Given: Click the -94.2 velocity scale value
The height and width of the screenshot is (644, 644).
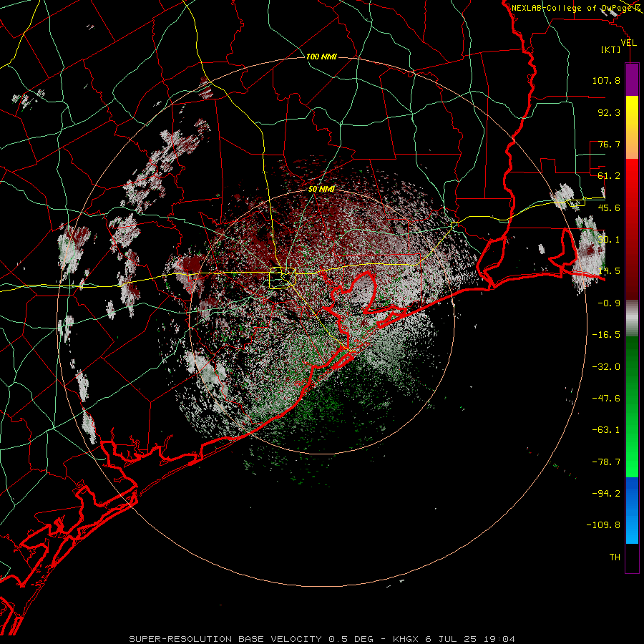Looking at the screenshot, I should click(x=606, y=494).
